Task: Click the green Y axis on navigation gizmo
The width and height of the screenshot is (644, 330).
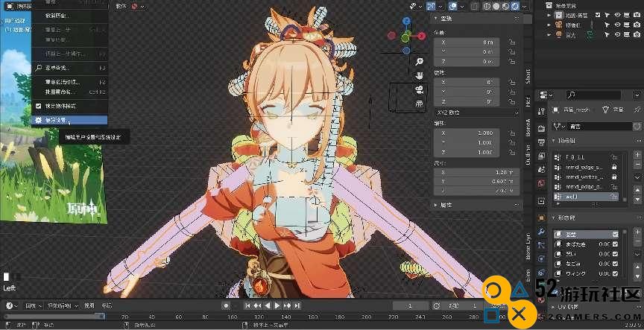Action: point(405,38)
